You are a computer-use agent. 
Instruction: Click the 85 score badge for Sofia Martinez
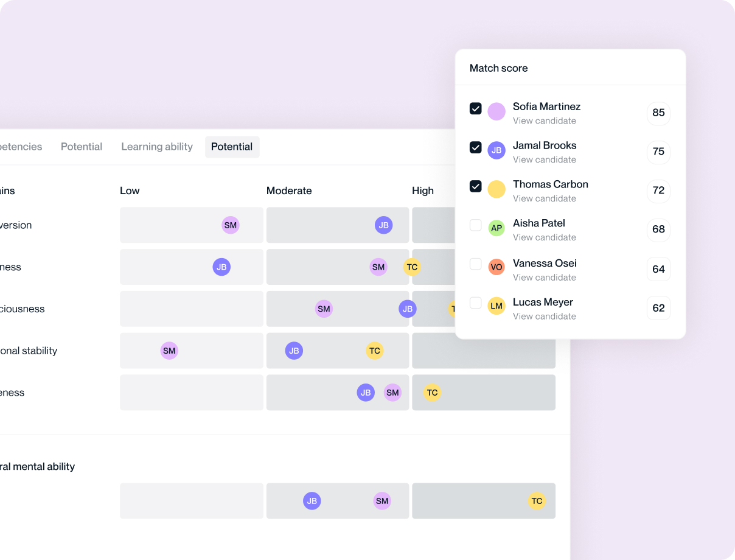tap(658, 113)
